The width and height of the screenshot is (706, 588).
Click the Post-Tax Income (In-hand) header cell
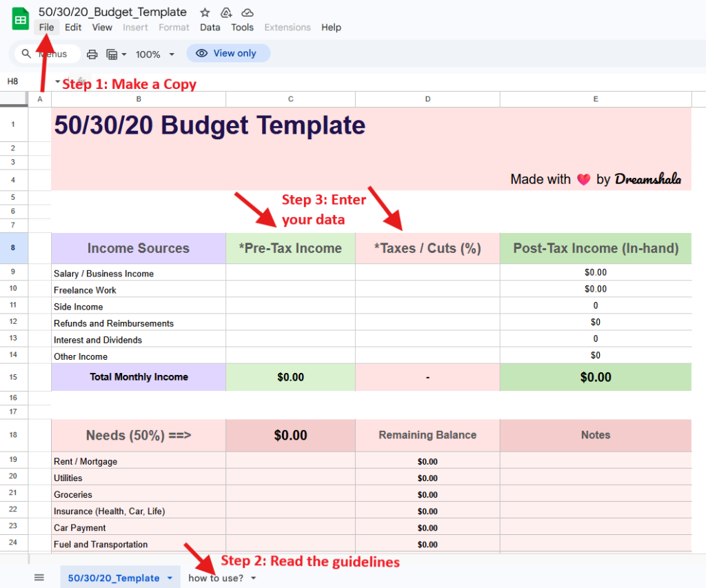tap(596, 248)
